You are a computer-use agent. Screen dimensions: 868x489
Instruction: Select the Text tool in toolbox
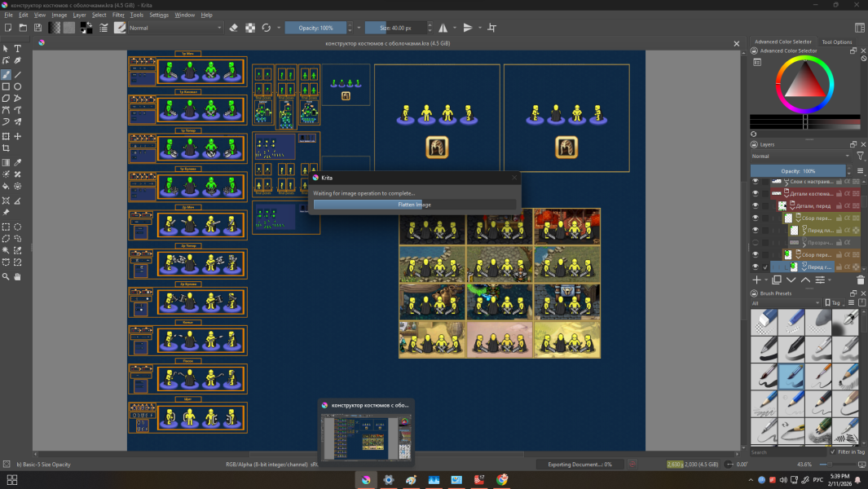[x=18, y=49]
